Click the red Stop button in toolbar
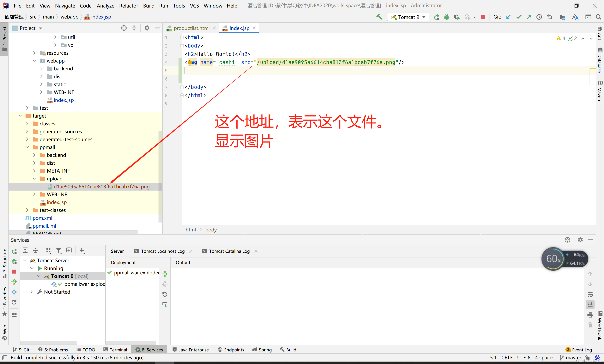Viewport: 604px width, 364px height. click(483, 17)
